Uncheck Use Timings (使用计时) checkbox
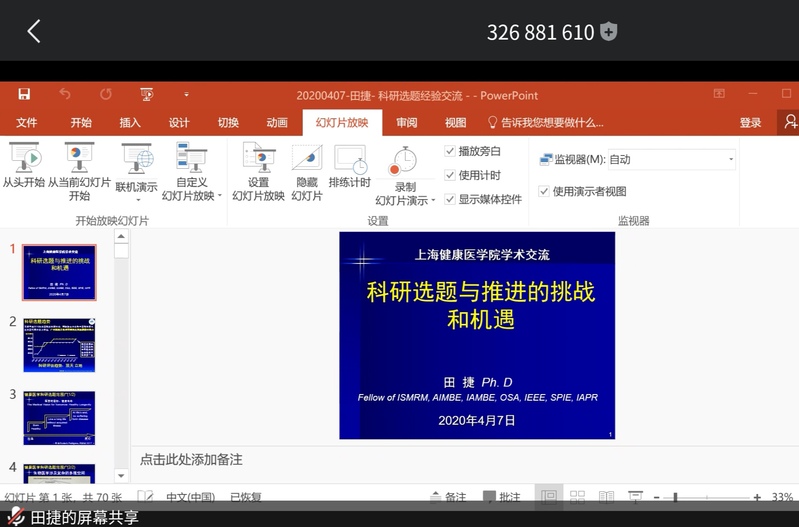 tap(450, 176)
